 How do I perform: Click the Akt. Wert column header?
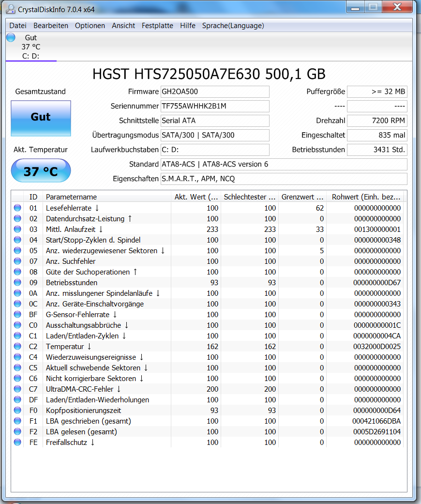195,197
